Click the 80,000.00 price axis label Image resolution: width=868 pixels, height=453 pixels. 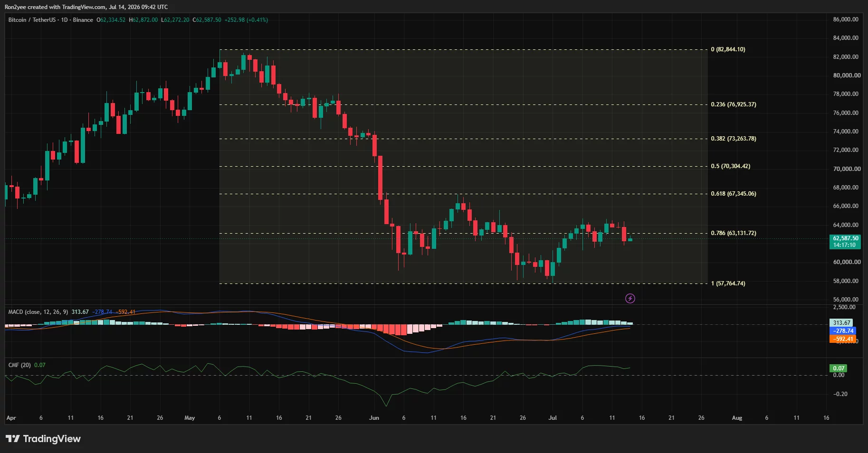[x=847, y=75]
